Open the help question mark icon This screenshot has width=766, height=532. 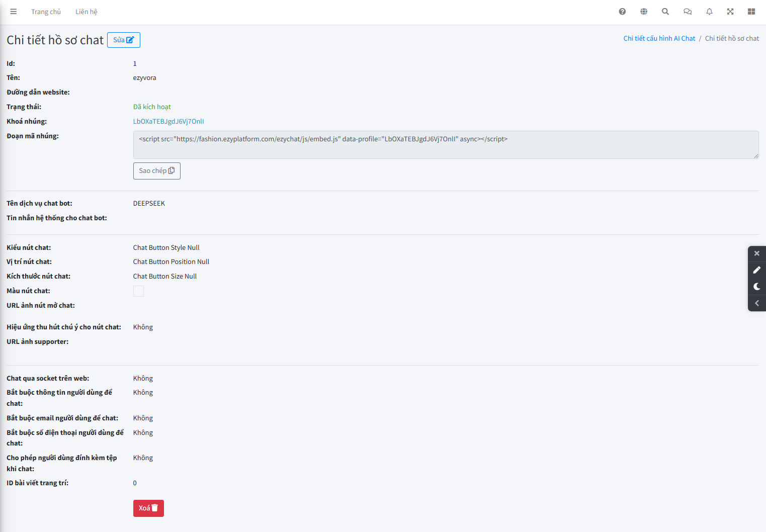point(622,12)
